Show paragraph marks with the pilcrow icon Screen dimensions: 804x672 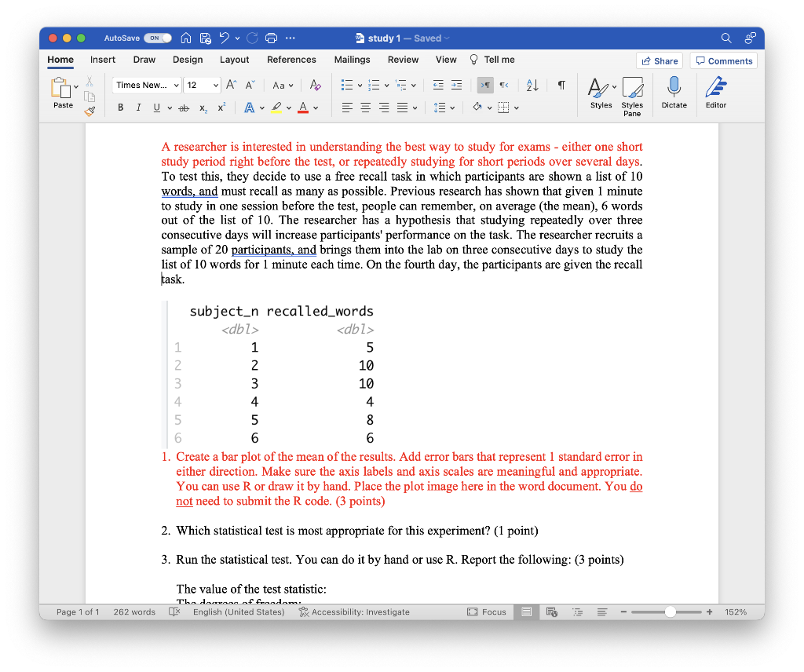tap(560, 84)
